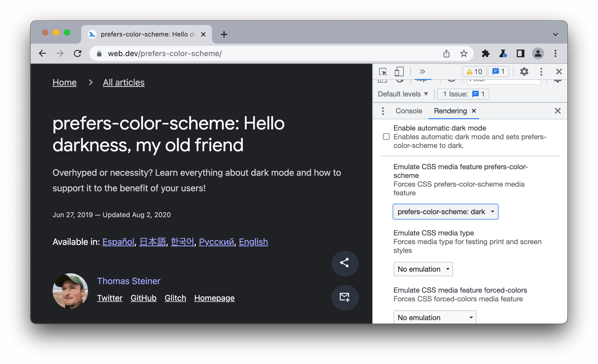Click the DevTools inspect element icon
The width and height of the screenshot is (598, 364).
[383, 71]
